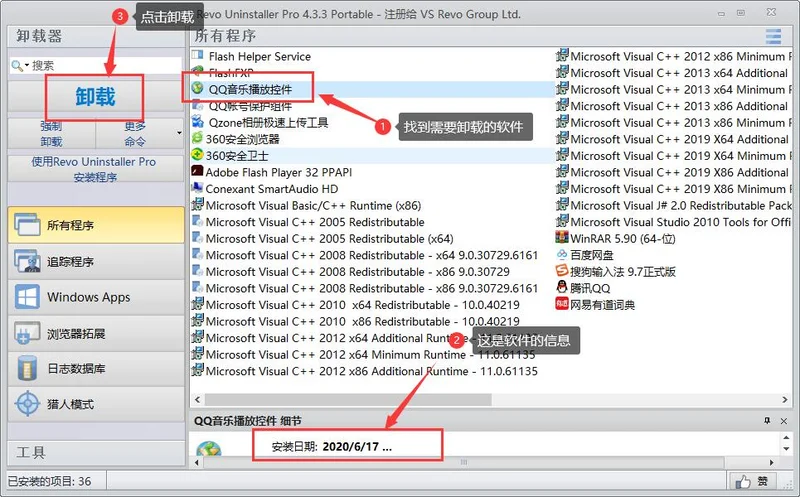
Task: Click the Visual C++ 2012 x86 Minimum icon
Action: coord(562,55)
